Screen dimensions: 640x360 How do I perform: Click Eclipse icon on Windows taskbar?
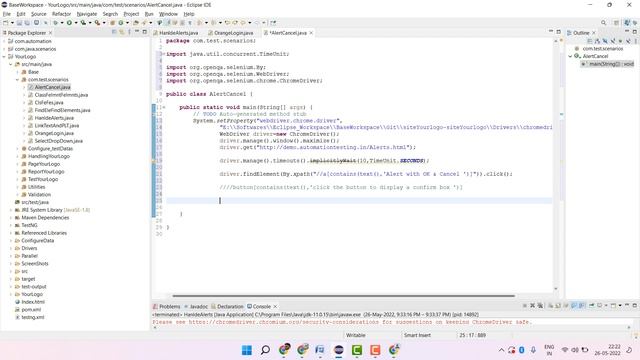tap(339, 350)
